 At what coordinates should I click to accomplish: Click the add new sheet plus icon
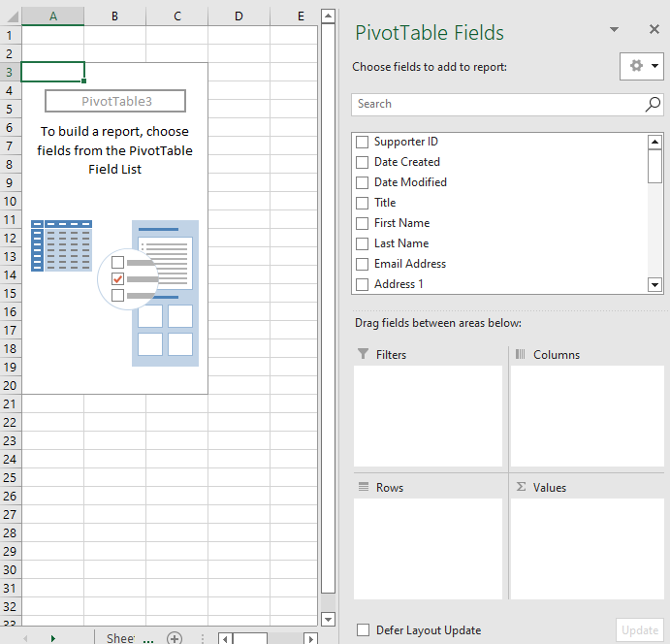(175, 638)
